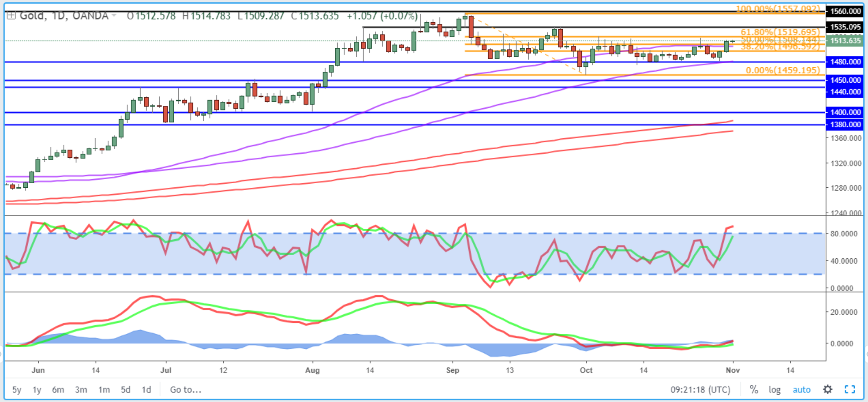The image size is (868, 402).
Task: Open the Go to… date dialog
Action: coord(186,390)
